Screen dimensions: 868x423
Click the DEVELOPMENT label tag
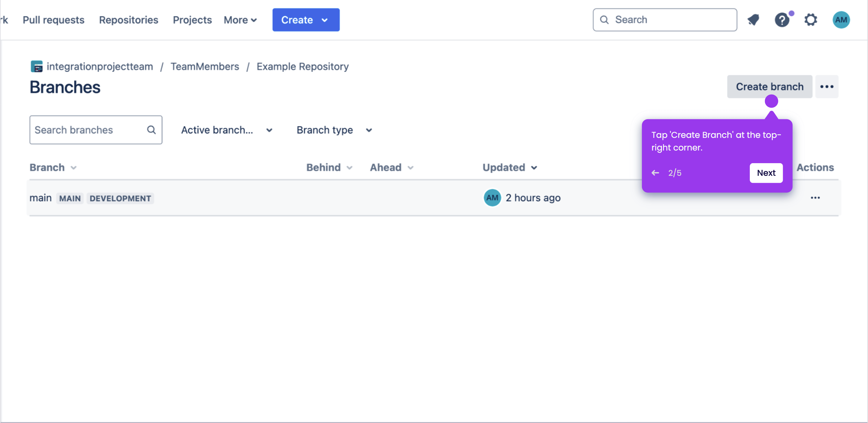click(120, 198)
